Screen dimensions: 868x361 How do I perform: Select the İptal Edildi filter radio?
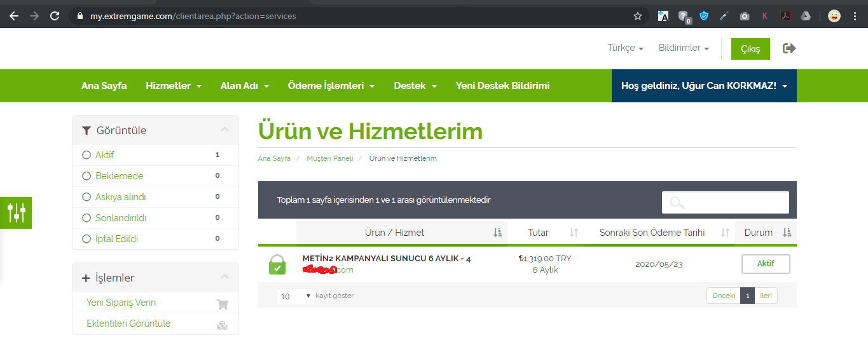(86, 239)
